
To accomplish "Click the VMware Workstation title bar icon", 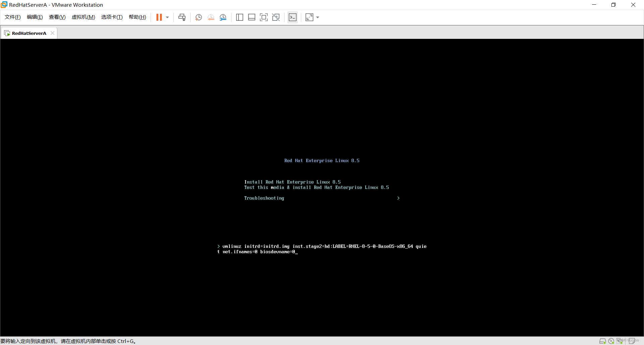I will coord(4,5).
